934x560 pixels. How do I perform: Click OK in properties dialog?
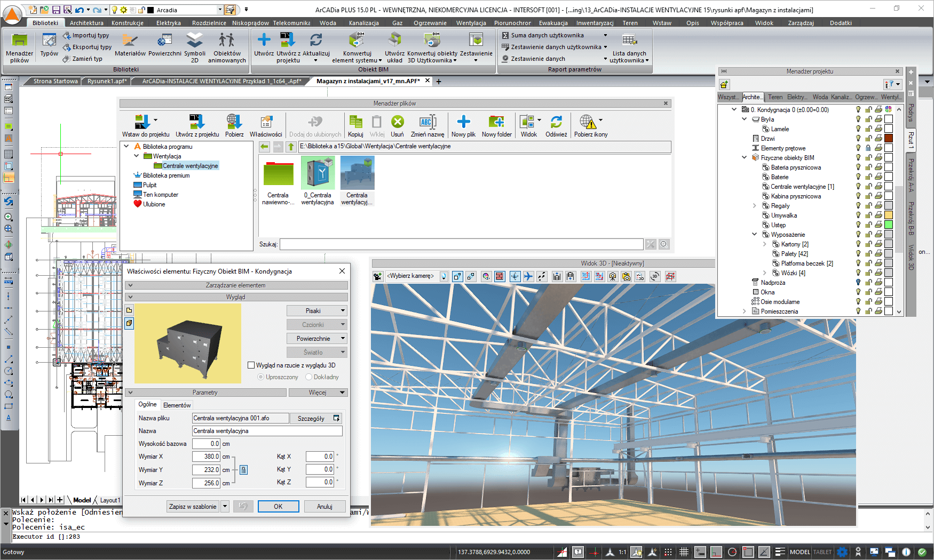pyautogui.click(x=278, y=507)
